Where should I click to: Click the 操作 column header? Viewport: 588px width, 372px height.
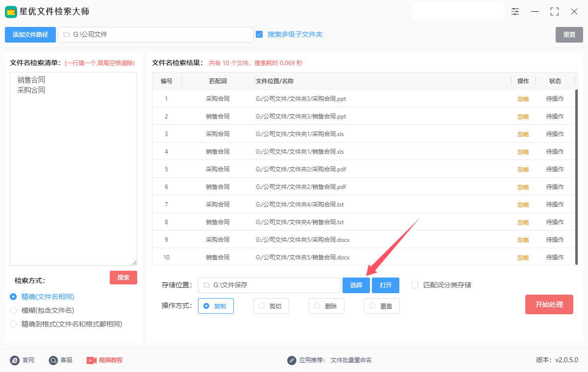click(x=523, y=81)
